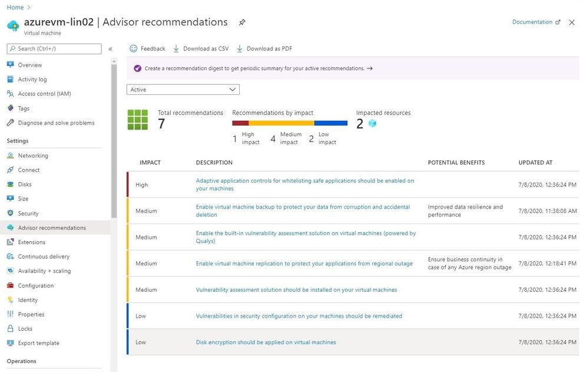Click the Download as CSV arrow icon
The height and width of the screenshot is (372, 588).
tap(176, 48)
